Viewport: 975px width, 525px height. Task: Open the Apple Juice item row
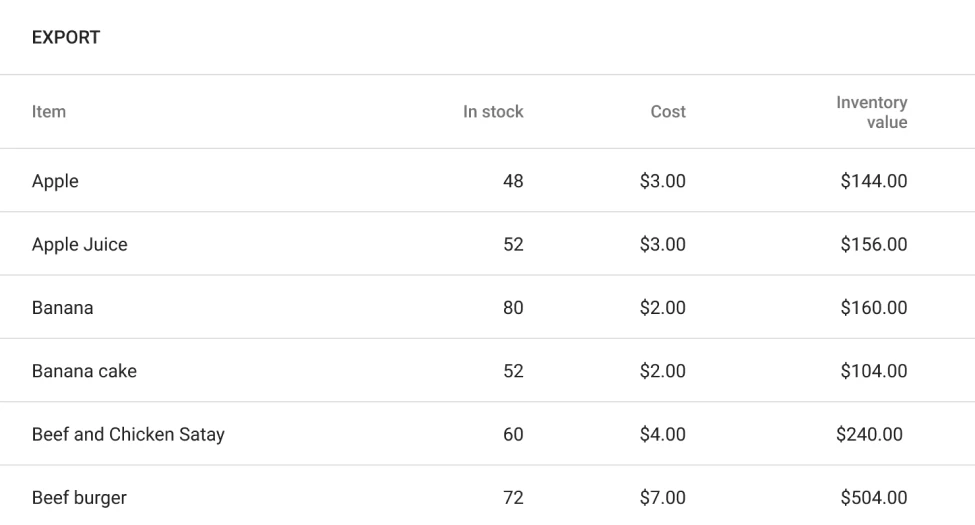coord(80,244)
